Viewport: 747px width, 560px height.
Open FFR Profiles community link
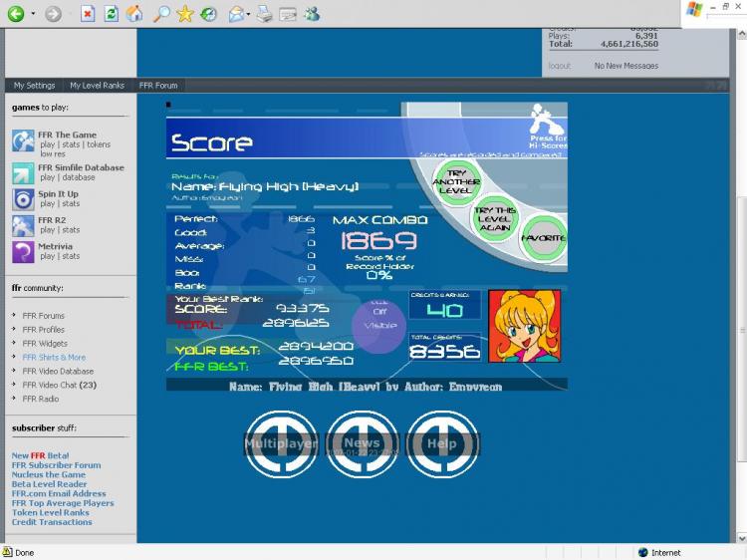pos(44,330)
